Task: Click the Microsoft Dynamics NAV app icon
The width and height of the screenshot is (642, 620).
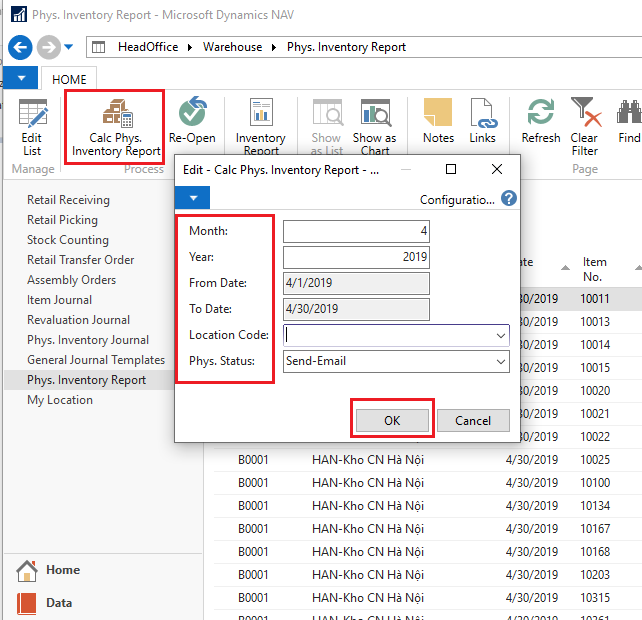Action: pos(19,14)
